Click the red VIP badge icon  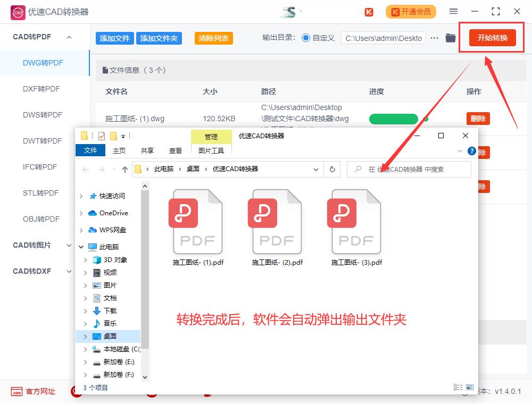pos(369,12)
